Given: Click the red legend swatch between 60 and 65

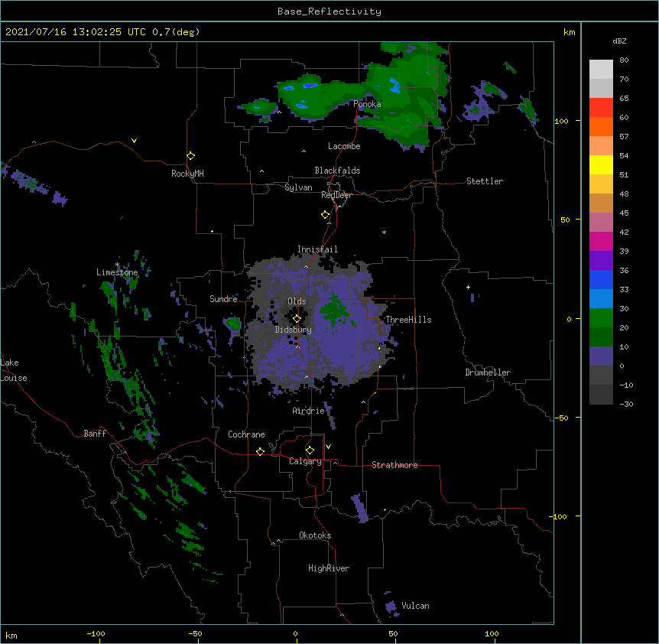Looking at the screenshot, I should (x=601, y=108).
